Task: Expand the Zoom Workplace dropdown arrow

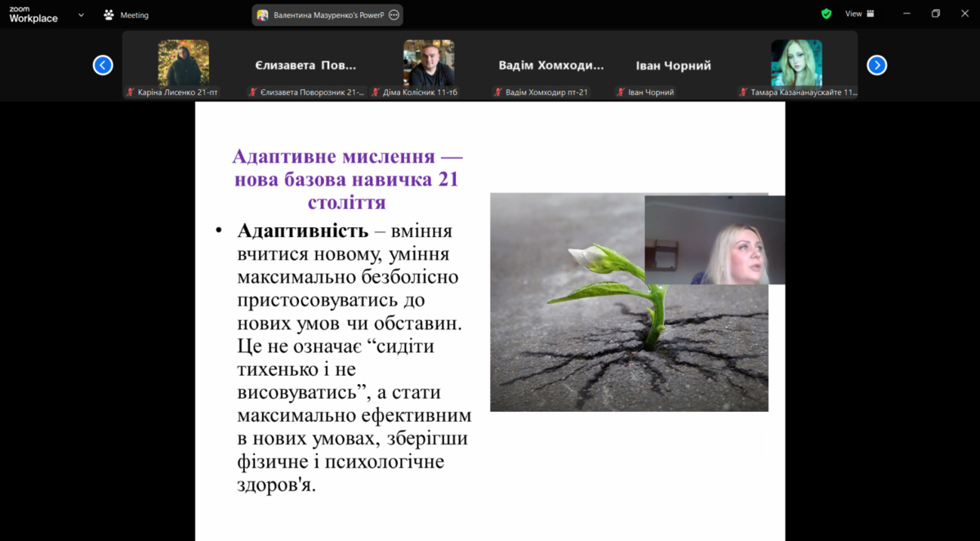Action: (x=81, y=15)
